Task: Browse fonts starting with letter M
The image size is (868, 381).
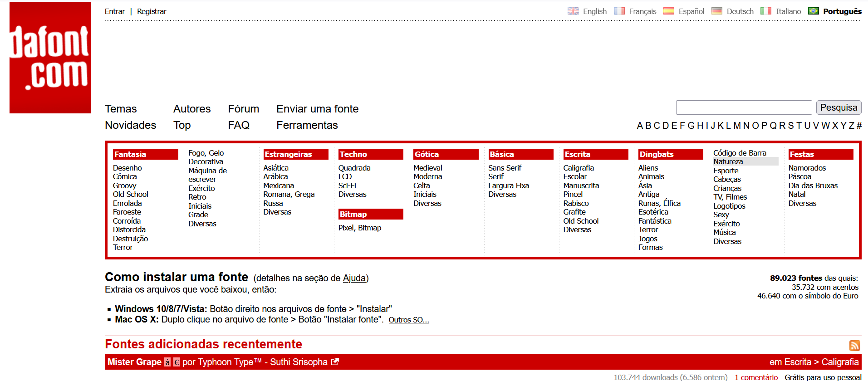Action: coord(737,126)
